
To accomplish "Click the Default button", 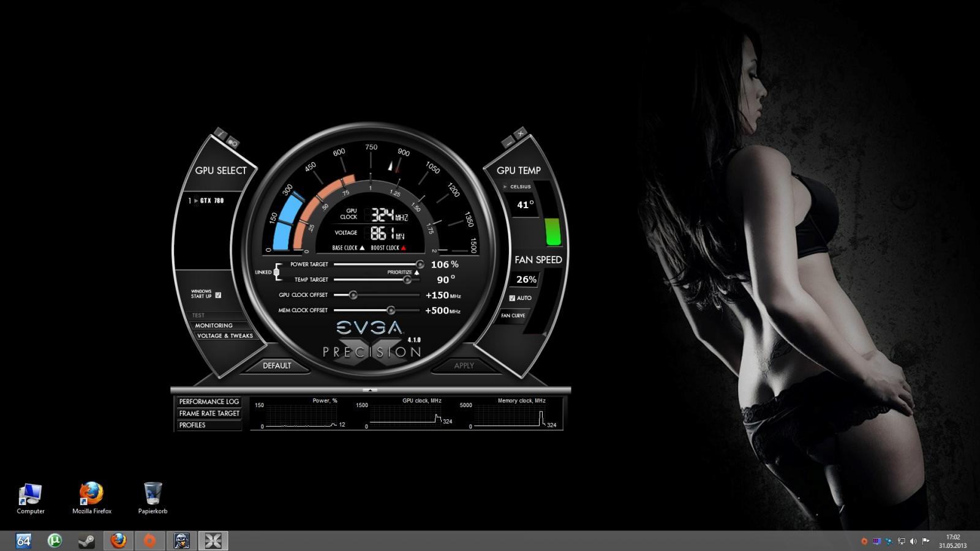I will (277, 365).
